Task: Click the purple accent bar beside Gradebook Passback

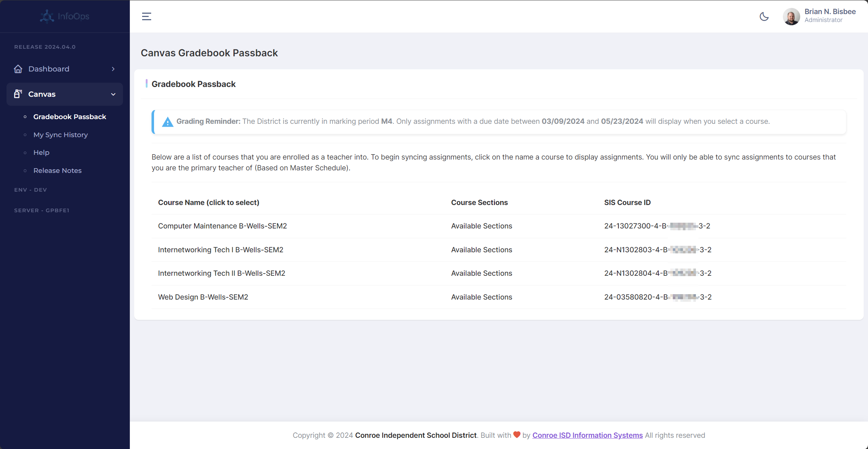Action: pyautogui.click(x=147, y=83)
